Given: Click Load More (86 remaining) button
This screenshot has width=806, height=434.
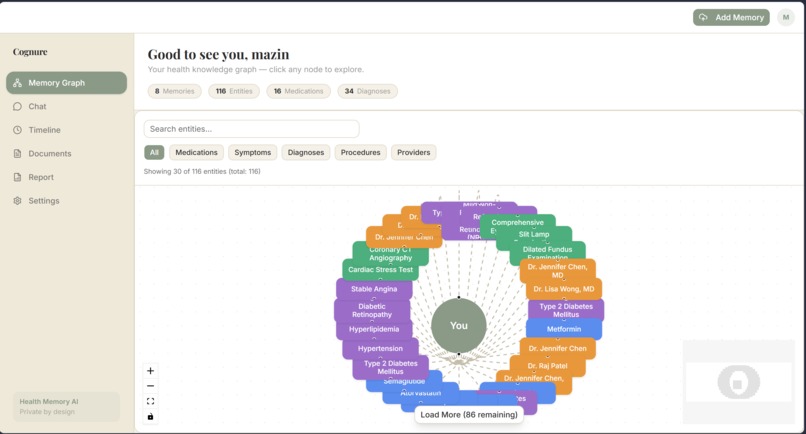Looking at the screenshot, I should 469,414.
